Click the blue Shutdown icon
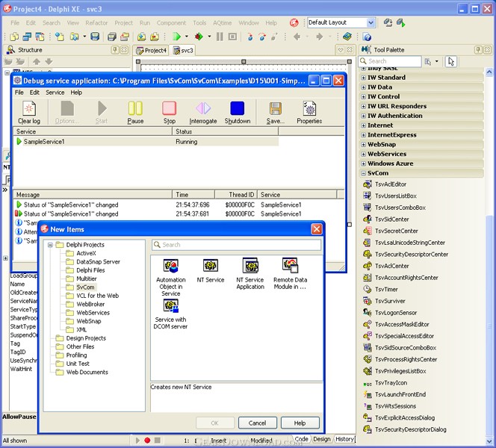This screenshot has height=448, width=496. [238, 113]
